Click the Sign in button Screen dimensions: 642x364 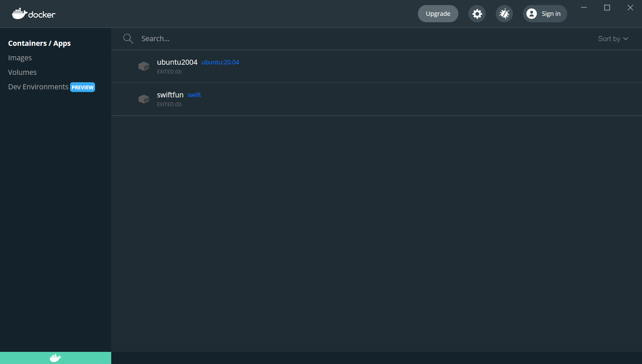pyautogui.click(x=545, y=14)
